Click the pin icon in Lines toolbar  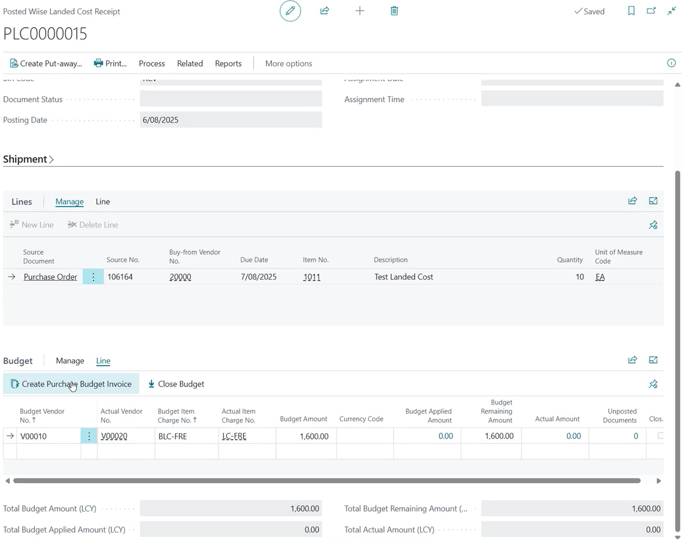(653, 225)
